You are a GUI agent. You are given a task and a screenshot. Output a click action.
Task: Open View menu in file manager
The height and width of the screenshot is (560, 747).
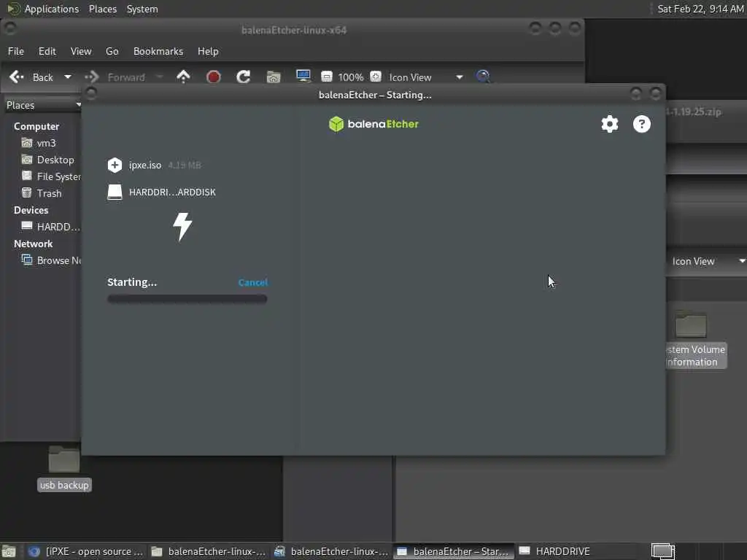click(x=81, y=52)
